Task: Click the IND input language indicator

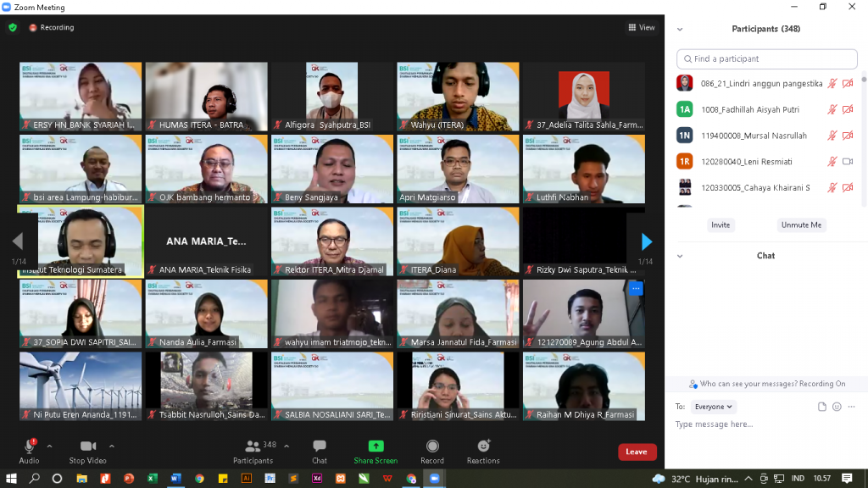Action: point(798,479)
